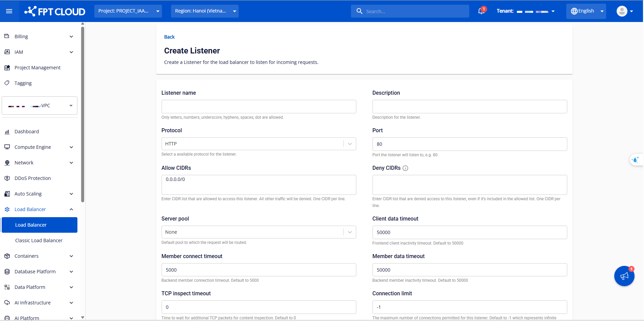Click the Dashboard chart icon

pos(7,132)
